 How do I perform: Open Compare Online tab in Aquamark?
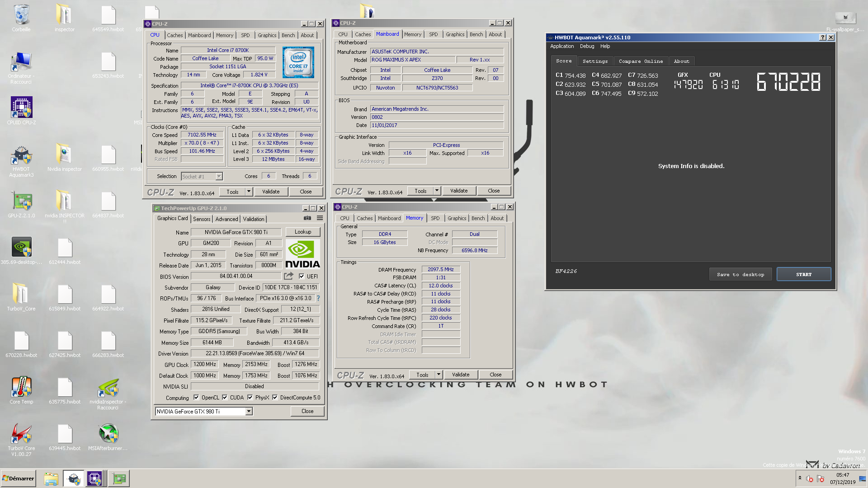click(641, 61)
